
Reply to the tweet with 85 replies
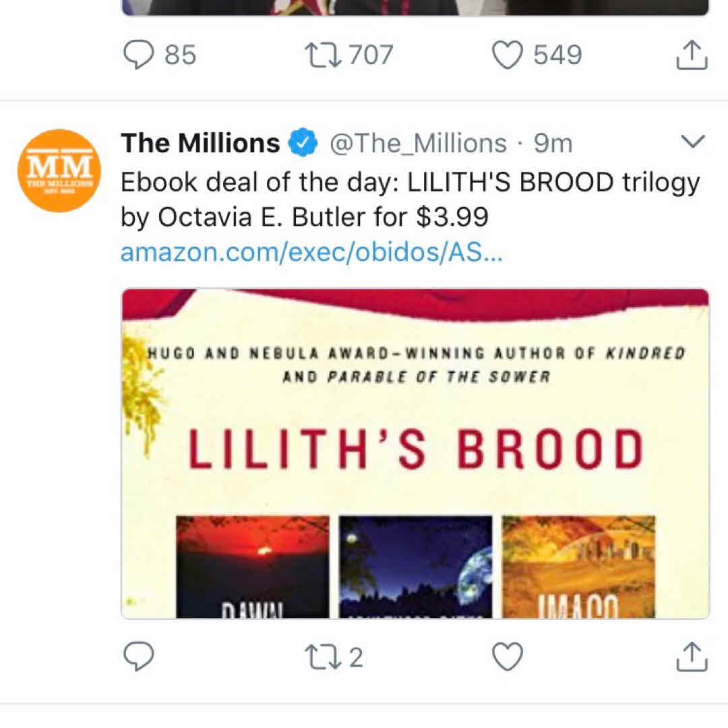[x=139, y=55]
